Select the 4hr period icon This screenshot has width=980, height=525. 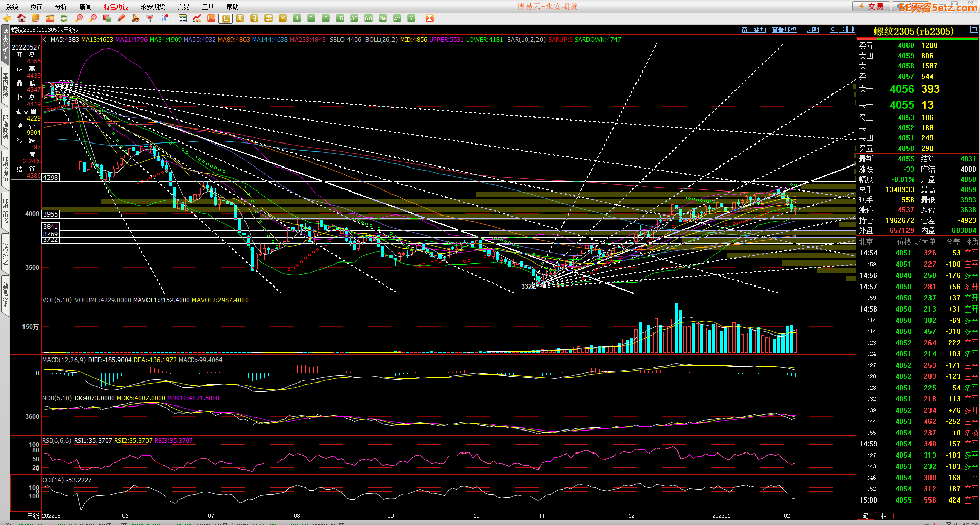(x=397, y=18)
